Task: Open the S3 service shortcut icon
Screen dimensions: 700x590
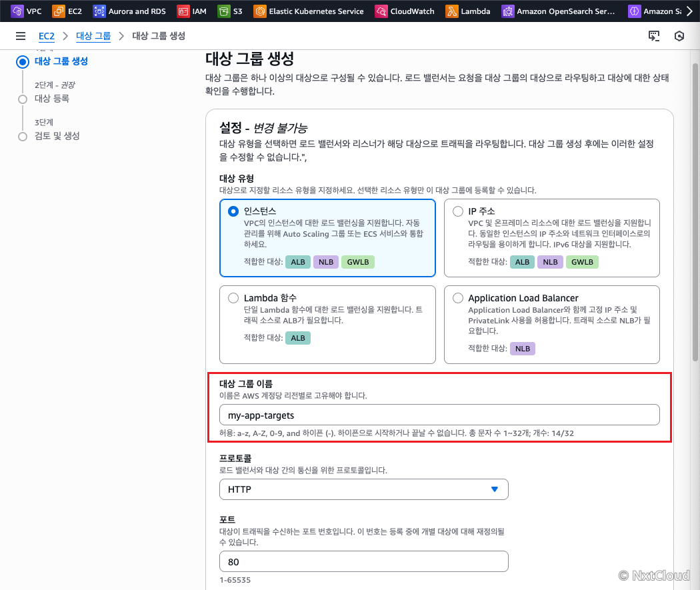Action: click(223, 11)
